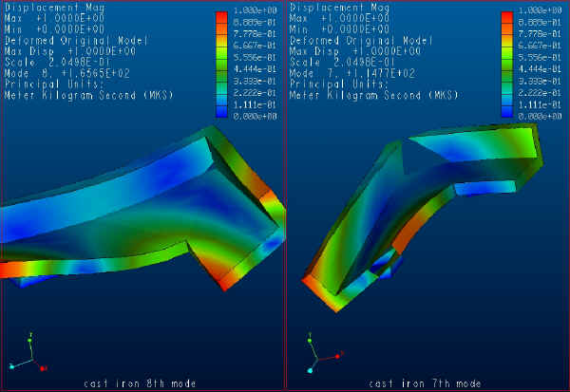The width and height of the screenshot is (570, 392).
Task: Click the 'Mode 7, +1.1477E+02' frequency line
Action: click(x=352, y=73)
